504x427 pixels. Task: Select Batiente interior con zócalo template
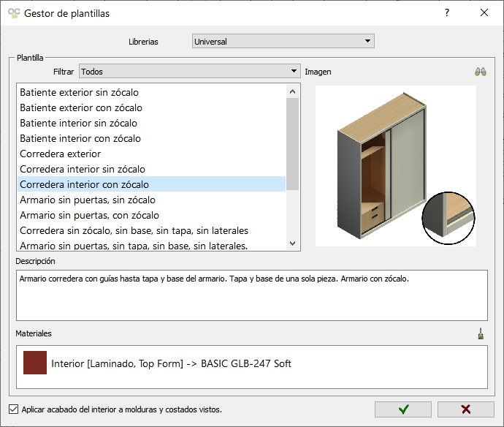(x=151, y=139)
